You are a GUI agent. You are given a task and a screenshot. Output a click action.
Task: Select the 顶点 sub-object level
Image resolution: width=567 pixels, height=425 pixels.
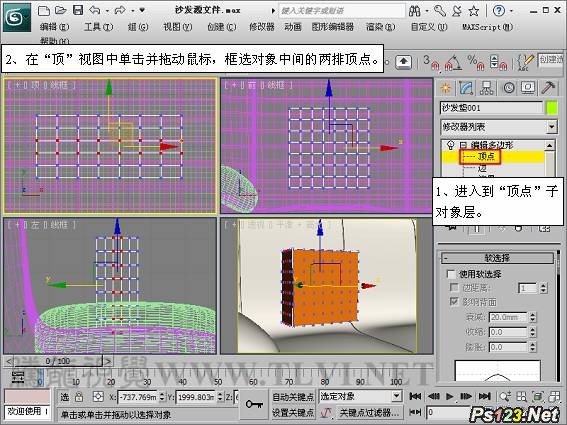(x=486, y=157)
